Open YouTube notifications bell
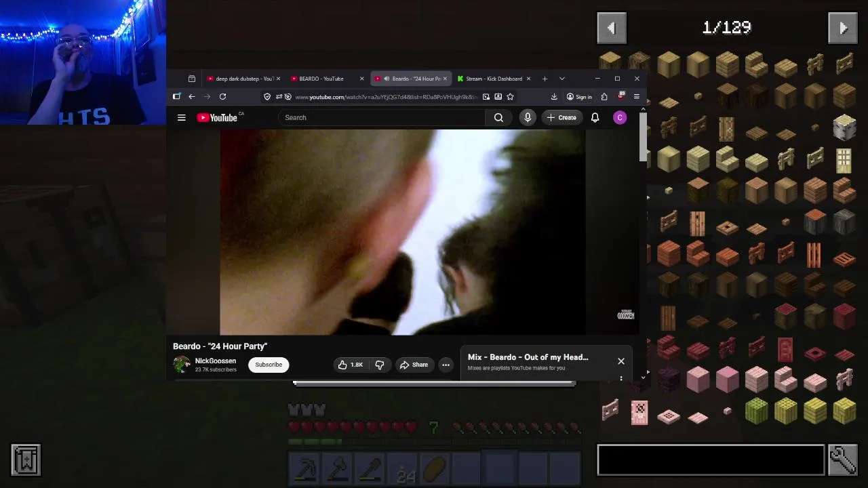 coord(595,118)
